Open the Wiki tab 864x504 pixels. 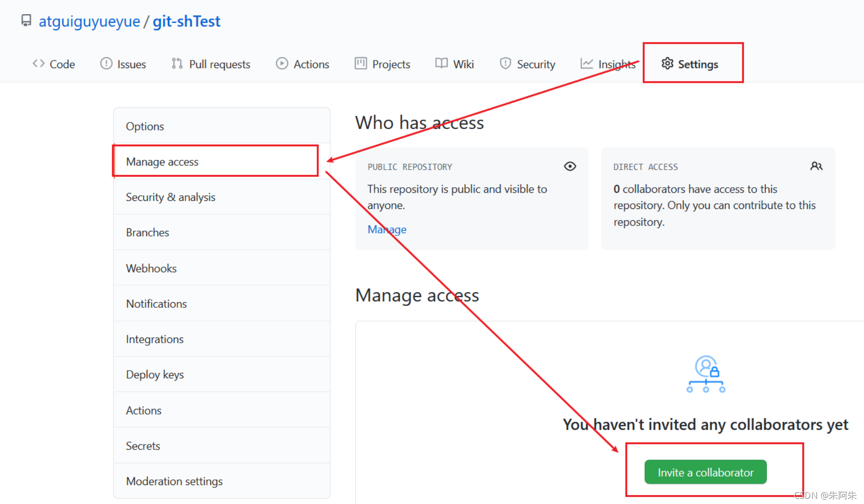click(x=454, y=64)
